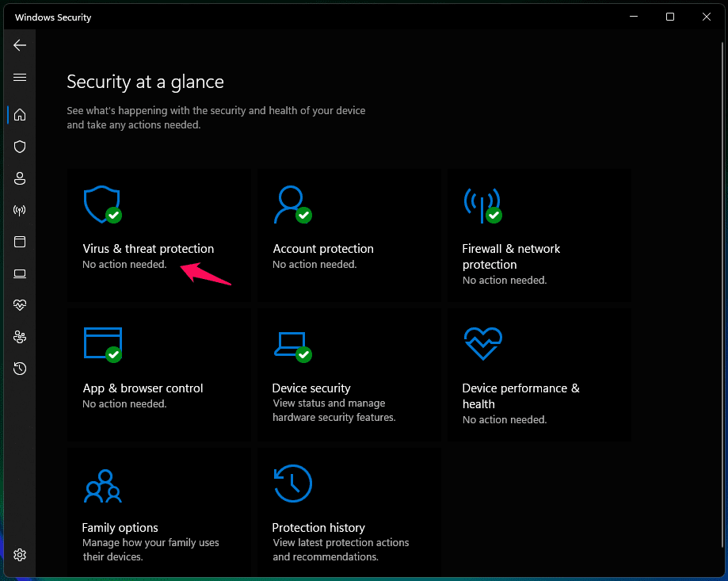728x581 pixels.
Task: Open Device security laptop icon in sidebar
Action: click(x=20, y=273)
